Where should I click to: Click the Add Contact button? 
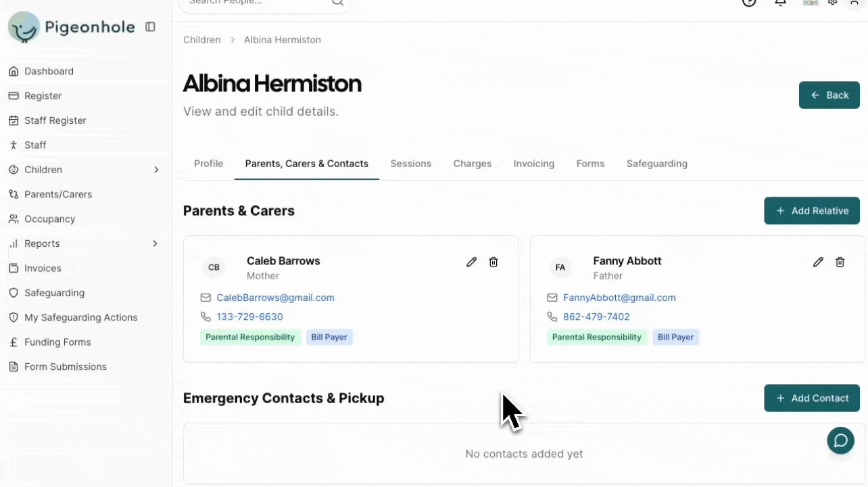click(x=811, y=398)
